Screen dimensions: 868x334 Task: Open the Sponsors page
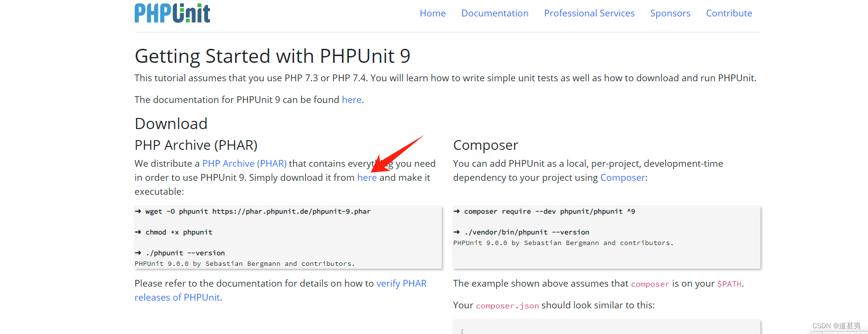click(670, 13)
